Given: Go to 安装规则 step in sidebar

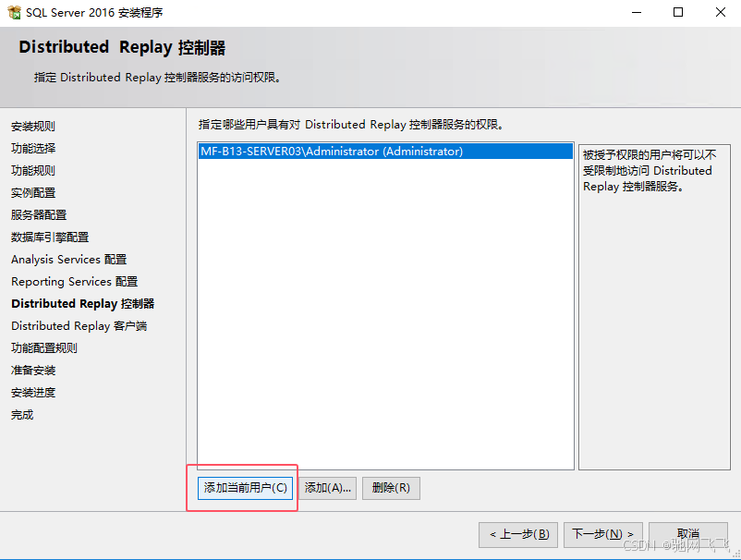Looking at the screenshot, I should [33, 127].
